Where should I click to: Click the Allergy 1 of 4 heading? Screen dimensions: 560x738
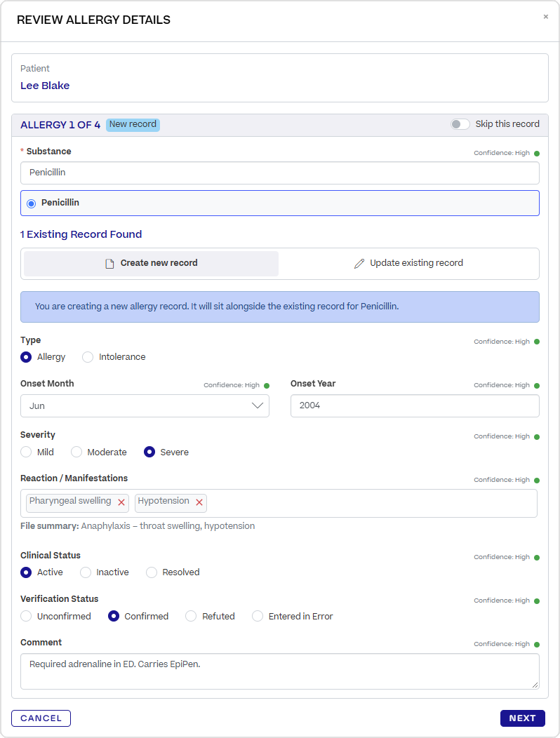[60, 125]
